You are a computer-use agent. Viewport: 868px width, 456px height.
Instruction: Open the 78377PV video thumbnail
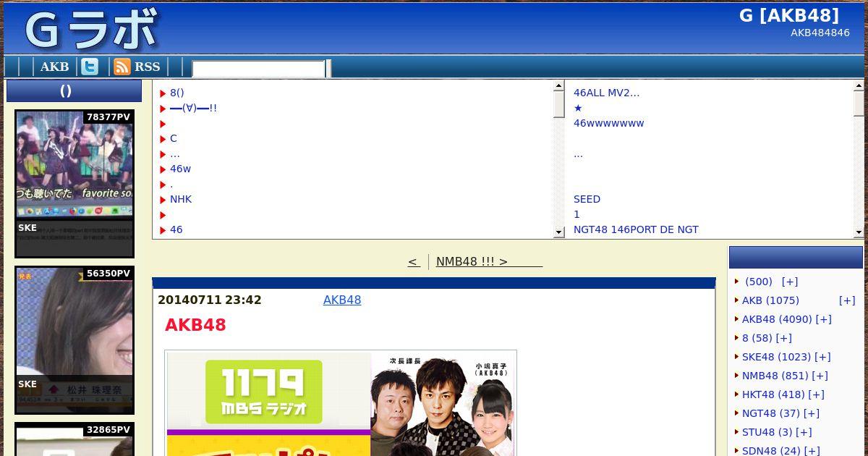tap(75, 184)
